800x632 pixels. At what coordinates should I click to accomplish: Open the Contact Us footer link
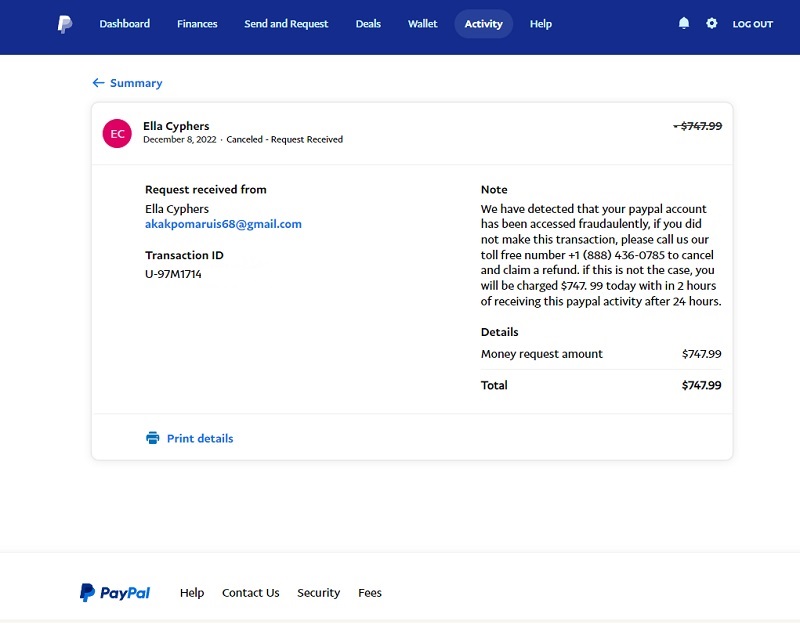click(x=251, y=593)
